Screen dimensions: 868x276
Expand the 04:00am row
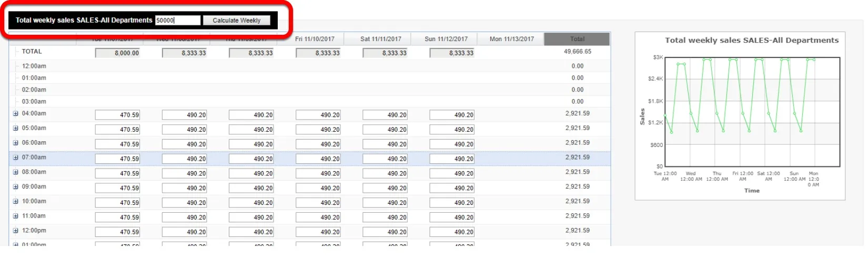pyautogui.click(x=15, y=113)
